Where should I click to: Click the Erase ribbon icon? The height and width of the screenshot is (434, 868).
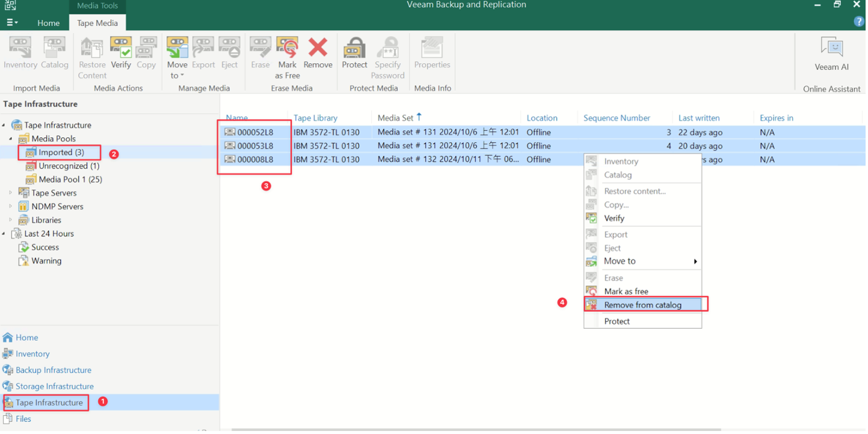tap(260, 53)
